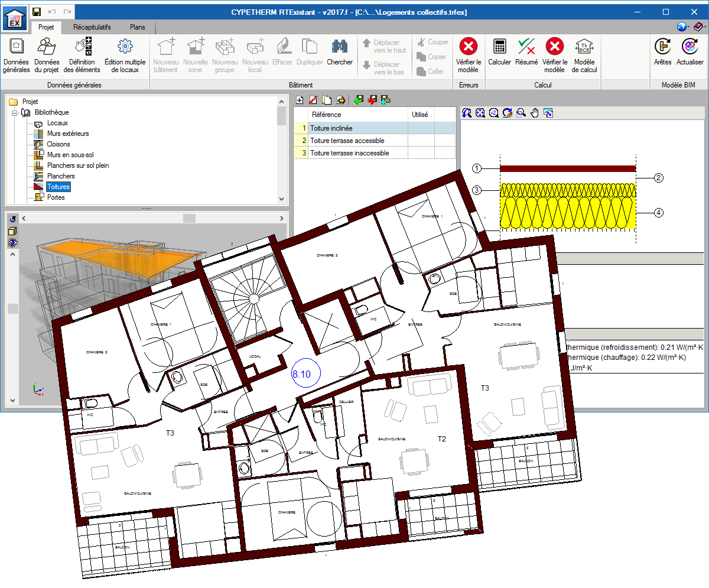Click the print view icon in the preview toolbar
709x588 pixels.
pos(548,113)
